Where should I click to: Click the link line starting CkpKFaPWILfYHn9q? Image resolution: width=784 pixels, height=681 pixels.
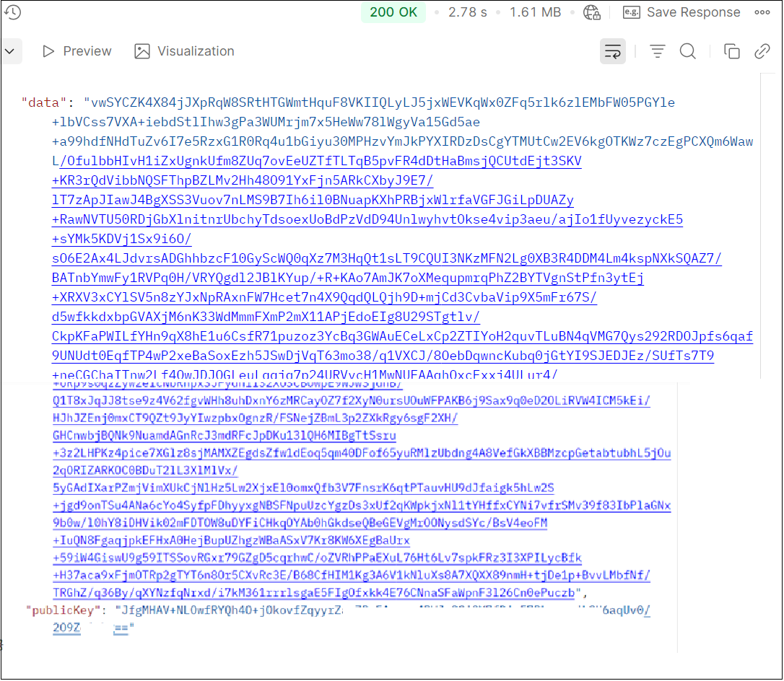(x=403, y=336)
